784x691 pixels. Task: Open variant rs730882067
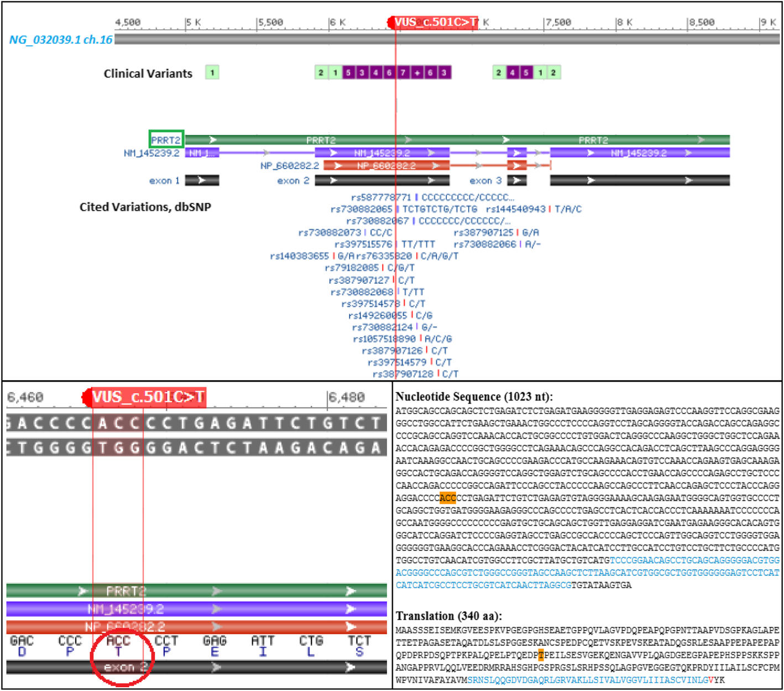[378, 221]
